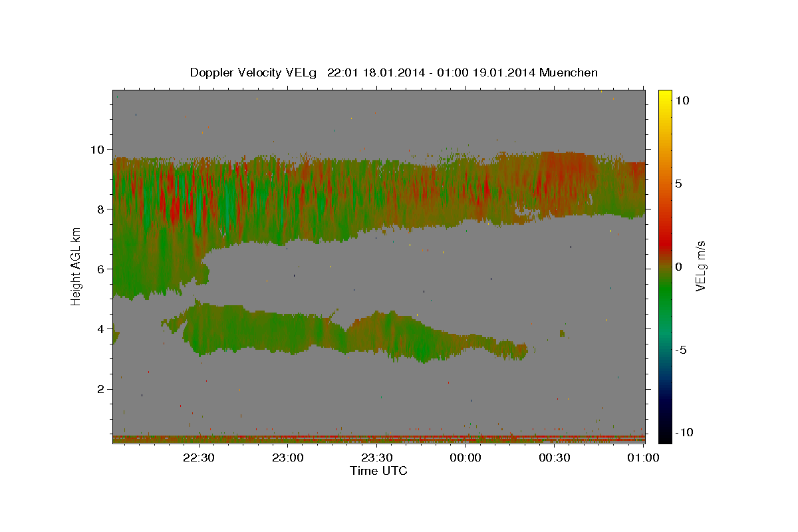Click the 'VELg m/s' colorbar label
This screenshot has height=532, width=798.
click(x=700, y=267)
